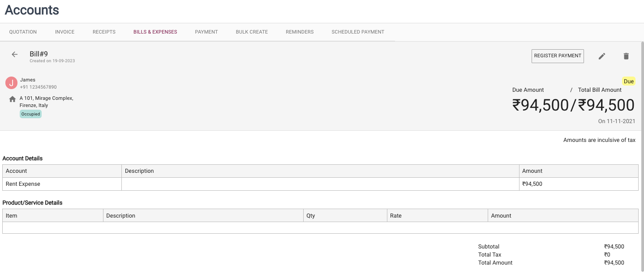Click the customer name James
This screenshot has height=274, width=644.
click(x=28, y=80)
